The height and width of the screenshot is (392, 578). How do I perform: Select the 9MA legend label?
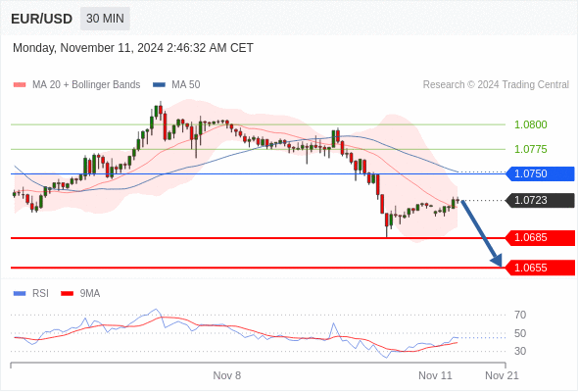(x=90, y=294)
